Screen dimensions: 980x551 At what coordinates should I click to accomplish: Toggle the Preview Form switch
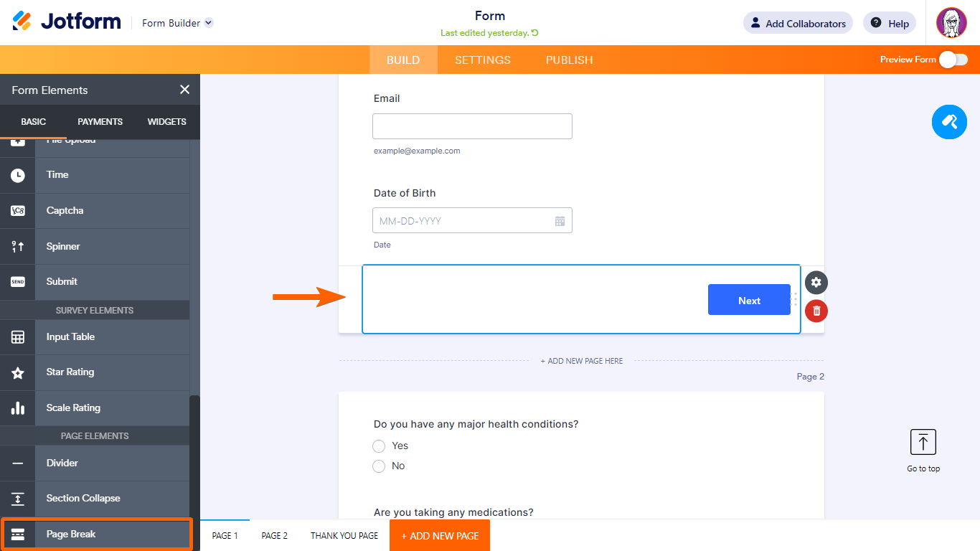pyautogui.click(x=953, y=60)
